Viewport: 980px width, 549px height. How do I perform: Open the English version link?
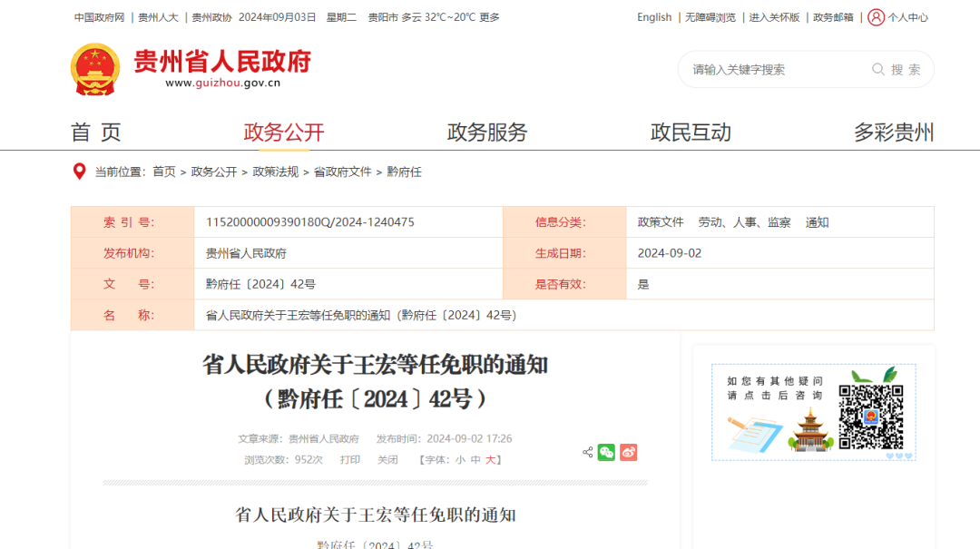tap(653, 16)
